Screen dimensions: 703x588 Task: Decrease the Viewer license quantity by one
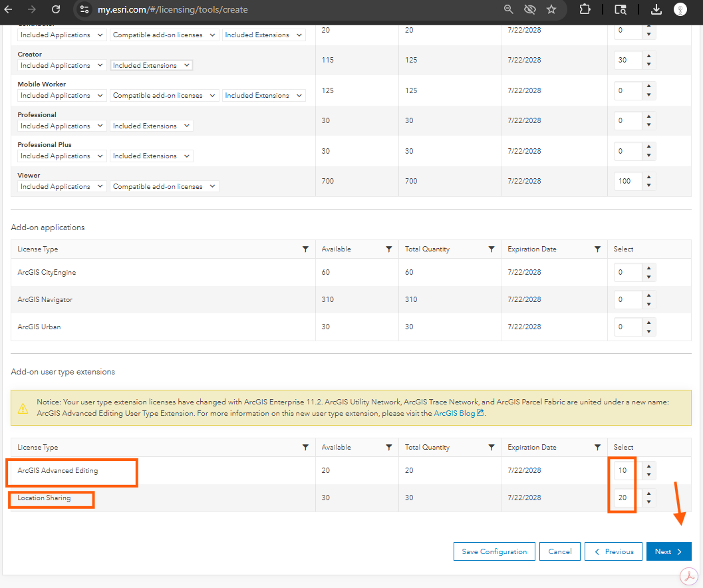tap(649, 186)
